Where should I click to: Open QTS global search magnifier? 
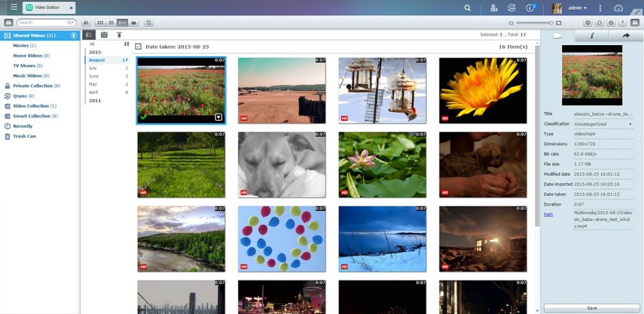tap(468, 8)
